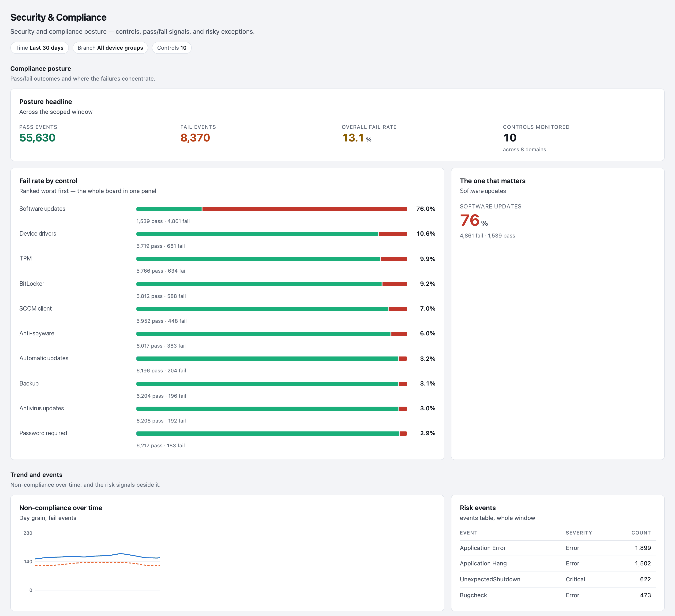Select the Application Error row
675x616 pixels.
558,548
